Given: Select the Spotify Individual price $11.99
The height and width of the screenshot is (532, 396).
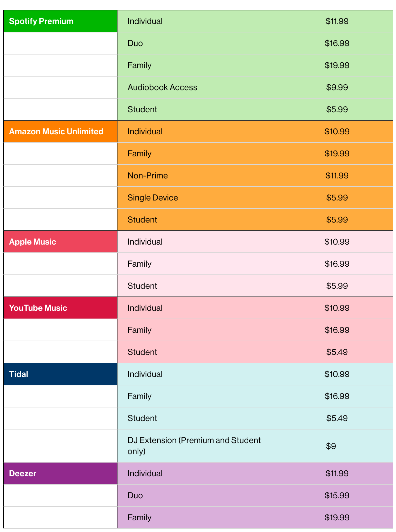Looking at the screenshot, I should coord(337,21).
